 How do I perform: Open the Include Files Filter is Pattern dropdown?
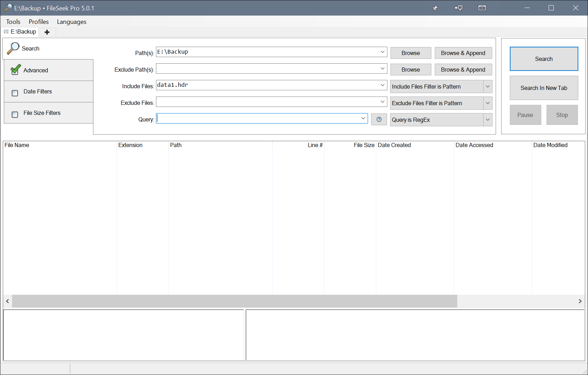coord(488,86)
